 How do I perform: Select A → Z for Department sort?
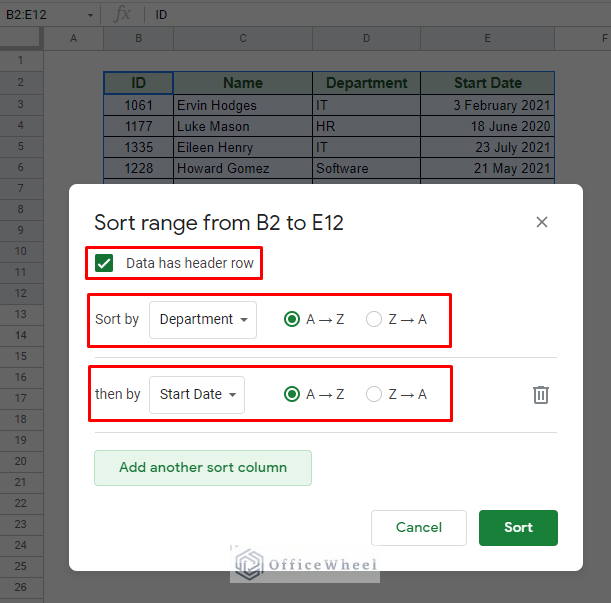[x=292, y=320]
